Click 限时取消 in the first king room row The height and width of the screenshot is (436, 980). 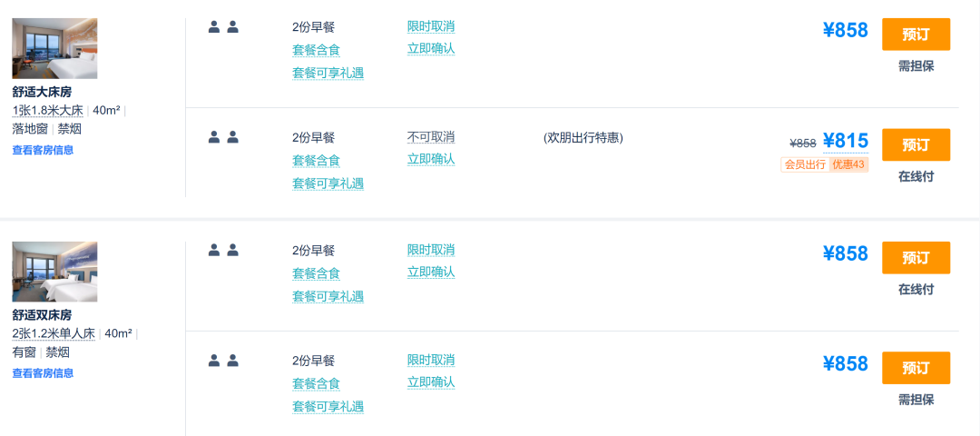click(x=431, y=26)
